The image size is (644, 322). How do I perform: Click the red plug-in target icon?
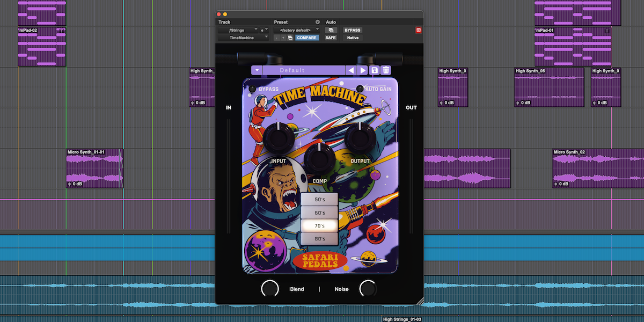click(418, 30)
